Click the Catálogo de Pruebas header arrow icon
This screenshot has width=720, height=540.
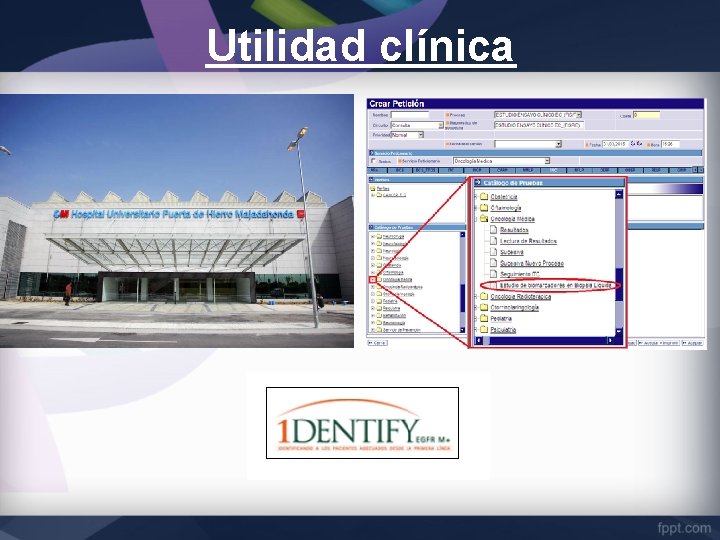[x=478, y=182]
